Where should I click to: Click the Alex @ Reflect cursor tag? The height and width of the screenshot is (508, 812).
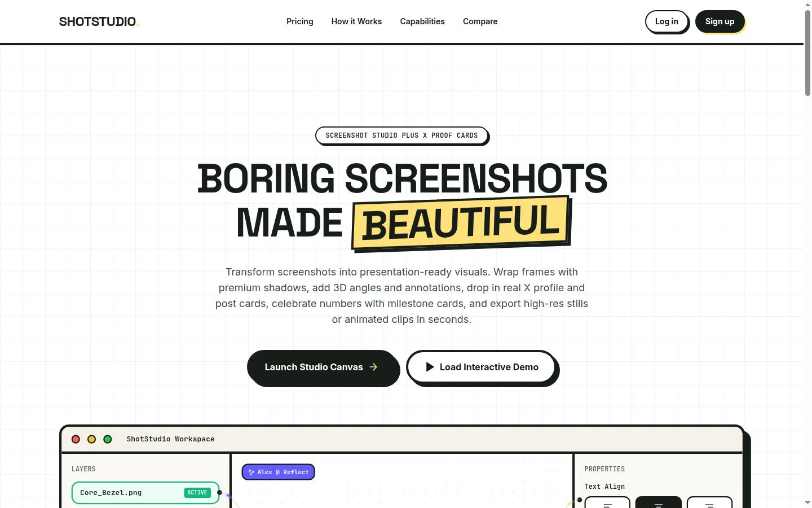click(279, 472)
